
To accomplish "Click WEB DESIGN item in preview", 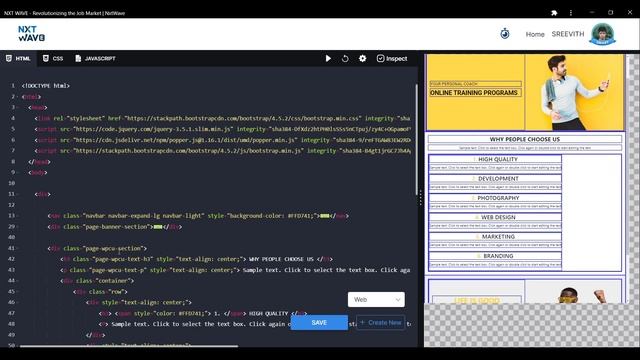I will [495, 217].
